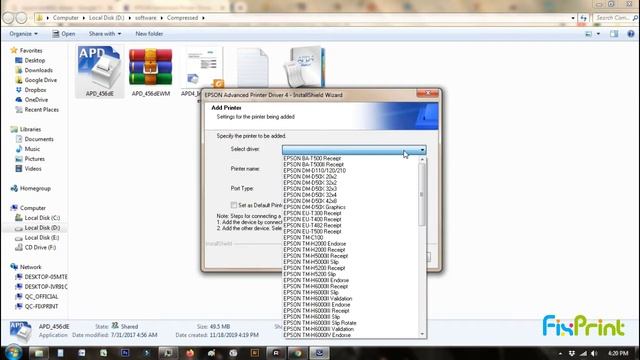Open OneDrive in Favorites
The height and width of the screenshot is (360, 640).
click(x=36, y=100)
